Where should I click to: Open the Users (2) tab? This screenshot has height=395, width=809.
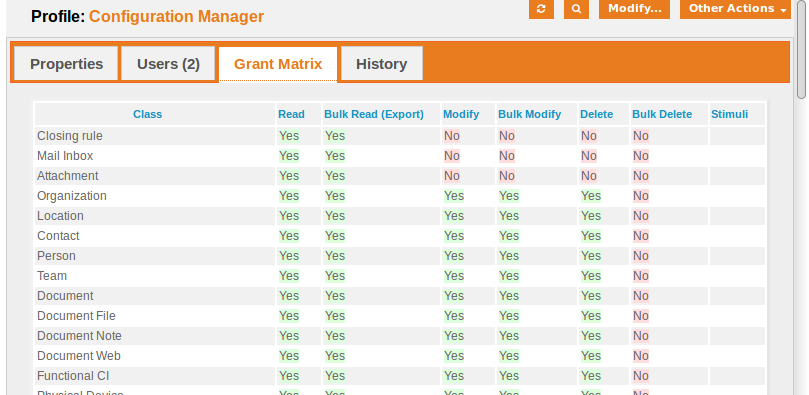pos(168,64)
